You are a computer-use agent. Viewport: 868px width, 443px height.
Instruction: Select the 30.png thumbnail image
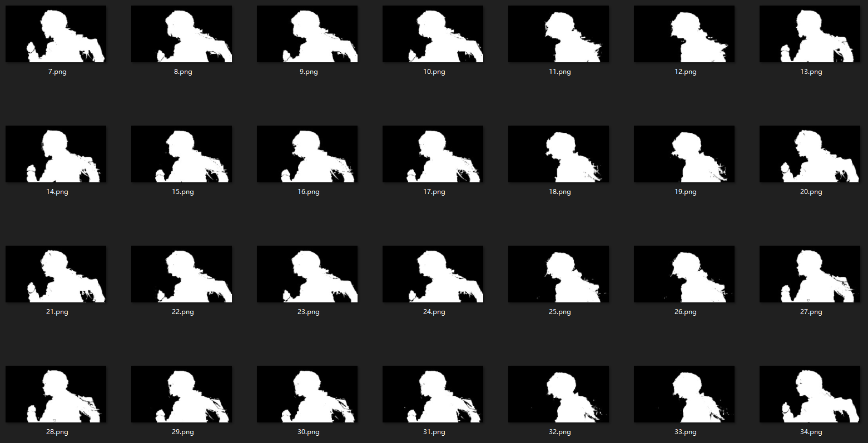(x=307, y=394)
